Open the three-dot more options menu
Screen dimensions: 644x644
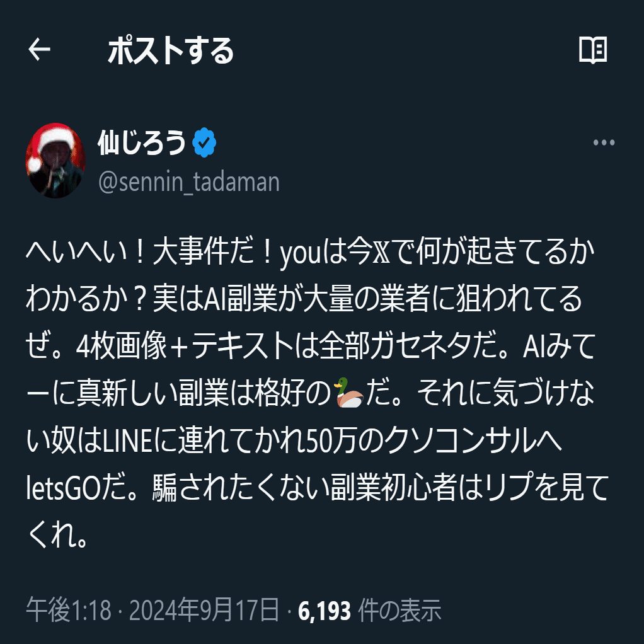pyautogui.click(x=604, y=142)
